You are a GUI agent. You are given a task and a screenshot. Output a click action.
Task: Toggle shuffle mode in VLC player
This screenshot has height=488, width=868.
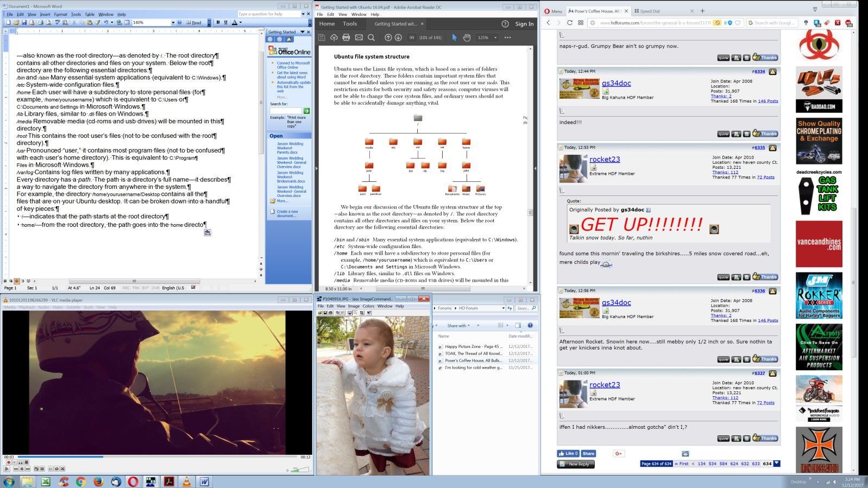click(62, 469)
